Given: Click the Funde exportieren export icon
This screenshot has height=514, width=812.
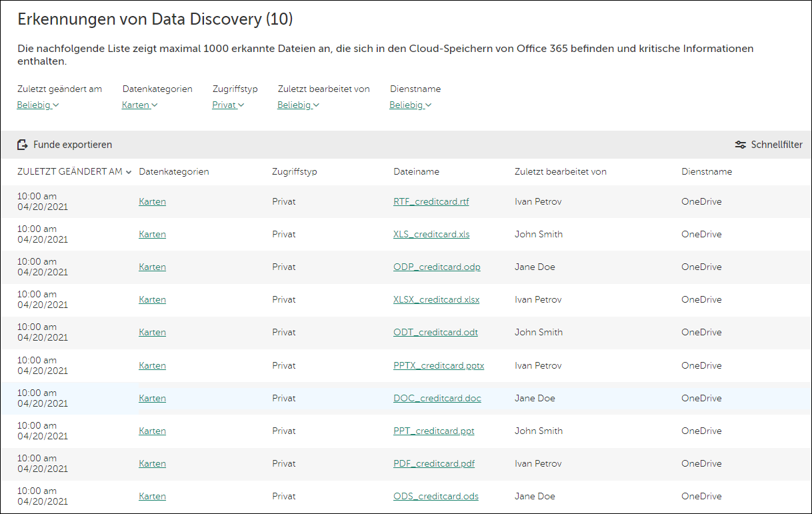Looking at the screenshot, I should [23, 144].
